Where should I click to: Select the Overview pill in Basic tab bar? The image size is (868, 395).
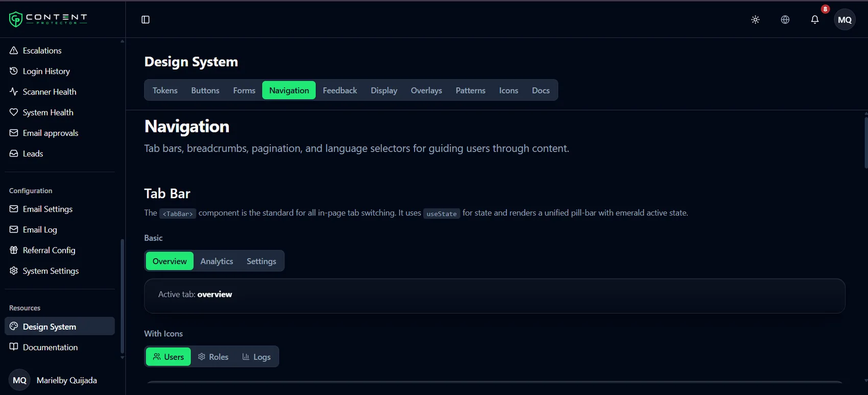tap(170, 261)
